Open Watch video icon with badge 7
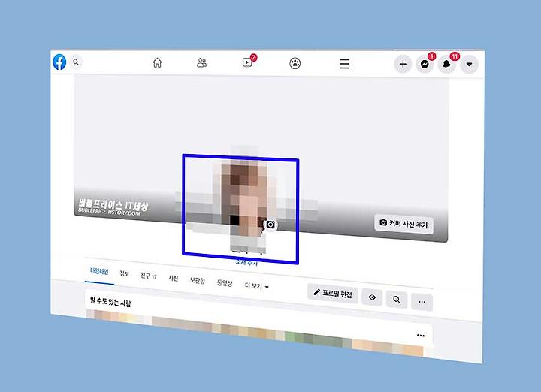Screen dimensions: 541x392 tap(248, 62)
